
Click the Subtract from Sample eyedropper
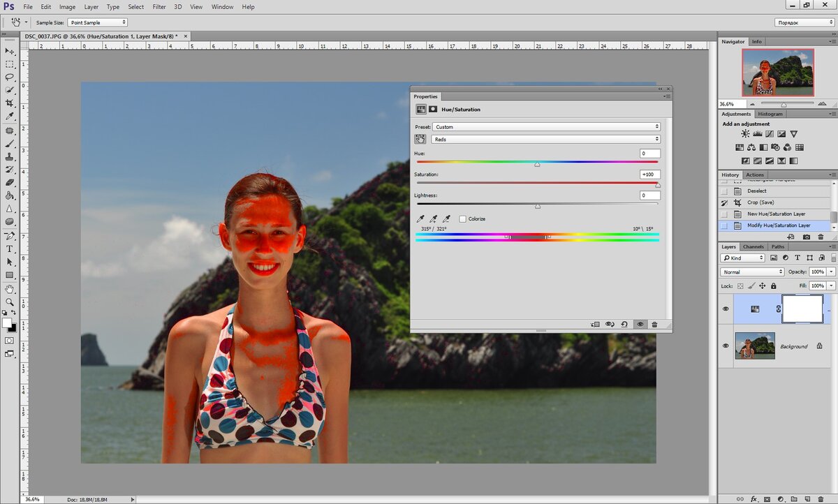point(446,219)
